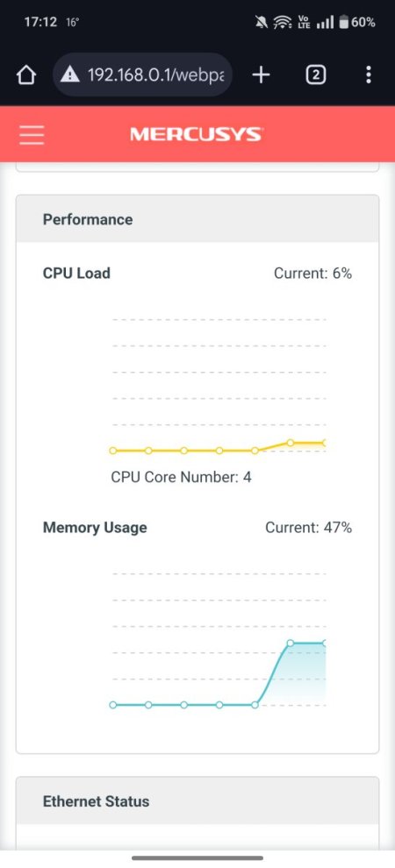Click the Memory Usage current 47% label
The height and width of the screenshot is (868, 395).
[x=309, y=527]
